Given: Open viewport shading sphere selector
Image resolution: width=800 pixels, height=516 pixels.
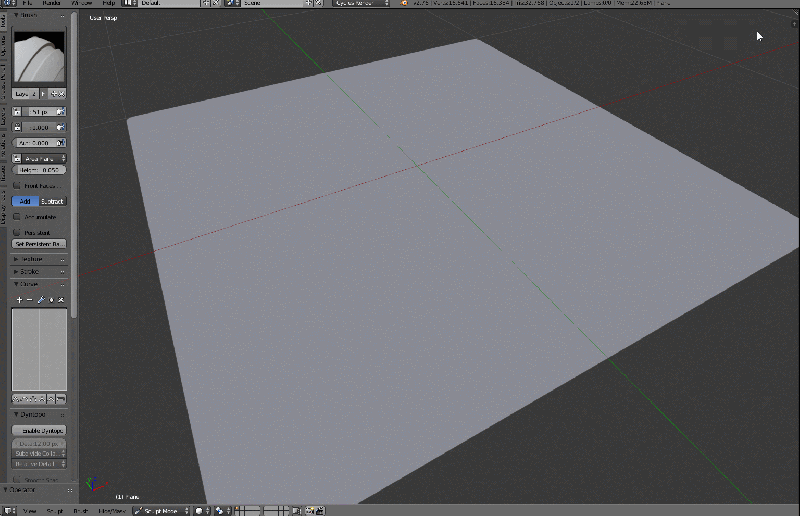Looking at the screenshot, I should click(x=203, y=511).
